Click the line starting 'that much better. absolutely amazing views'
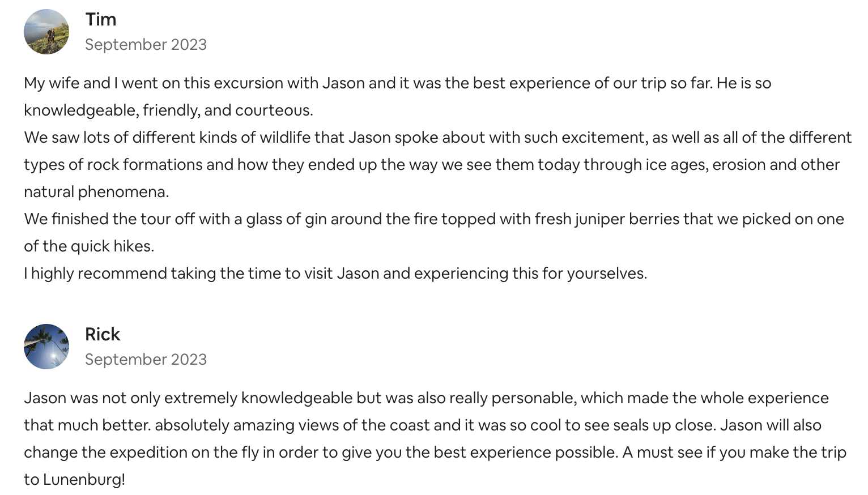Image resolution: width=868 pixels, height=495 pixels. (x=423, y=425)
